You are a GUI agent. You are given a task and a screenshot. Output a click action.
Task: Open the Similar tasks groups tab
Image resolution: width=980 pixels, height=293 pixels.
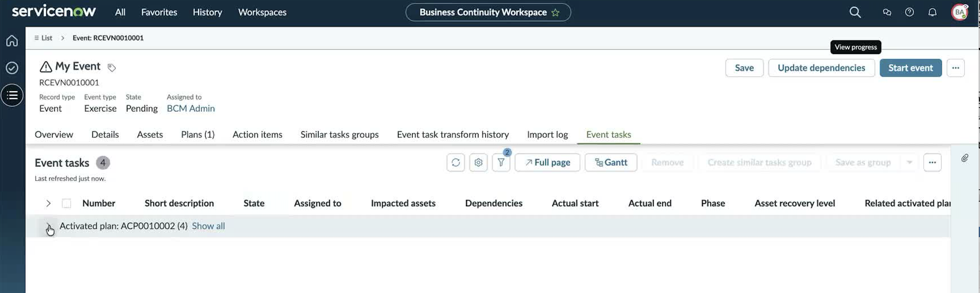340,135
